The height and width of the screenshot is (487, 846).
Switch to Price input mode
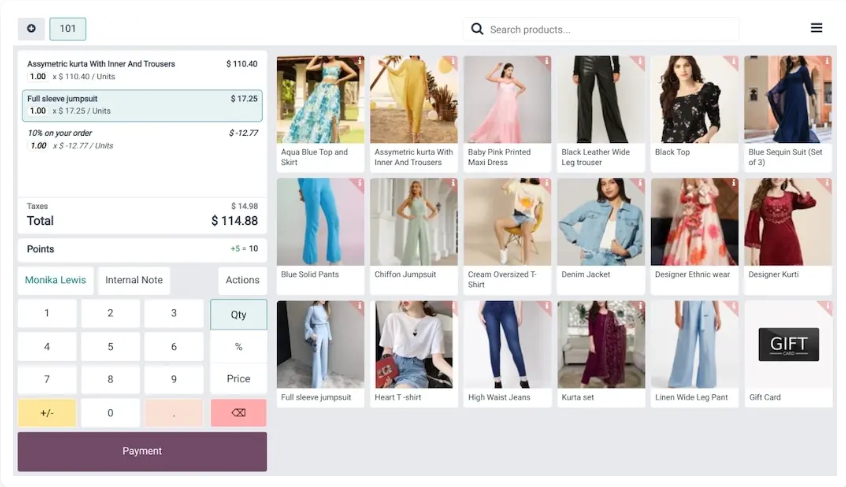click(238, 379)
